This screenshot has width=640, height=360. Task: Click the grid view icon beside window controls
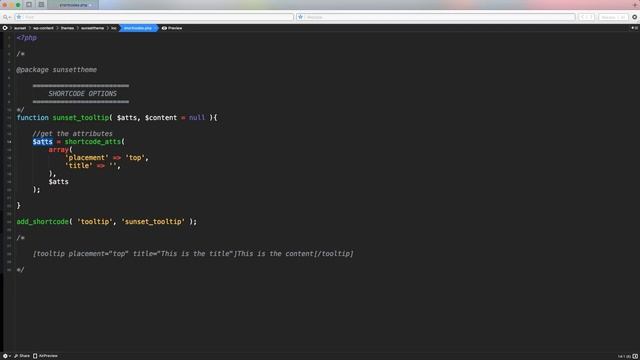(41, 5)
